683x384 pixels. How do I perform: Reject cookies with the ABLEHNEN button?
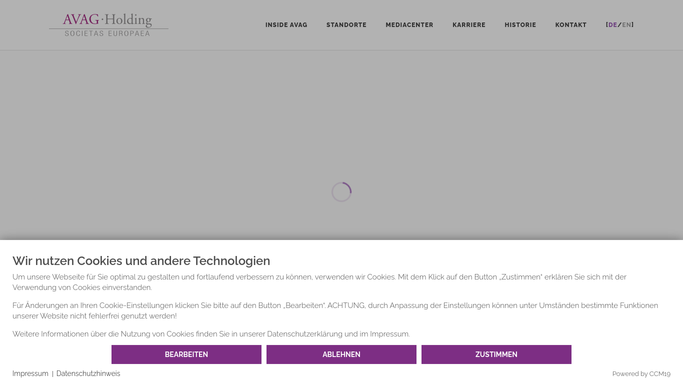(342, 354)
